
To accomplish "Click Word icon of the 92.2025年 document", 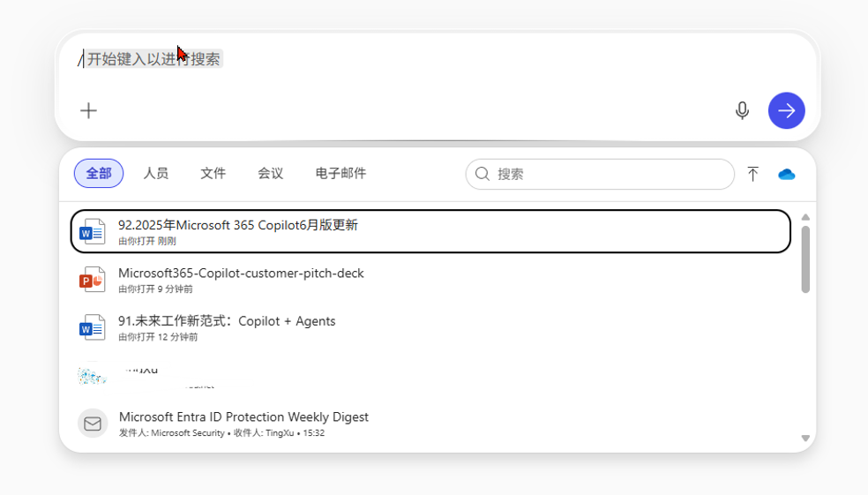I will coord(92,232).
